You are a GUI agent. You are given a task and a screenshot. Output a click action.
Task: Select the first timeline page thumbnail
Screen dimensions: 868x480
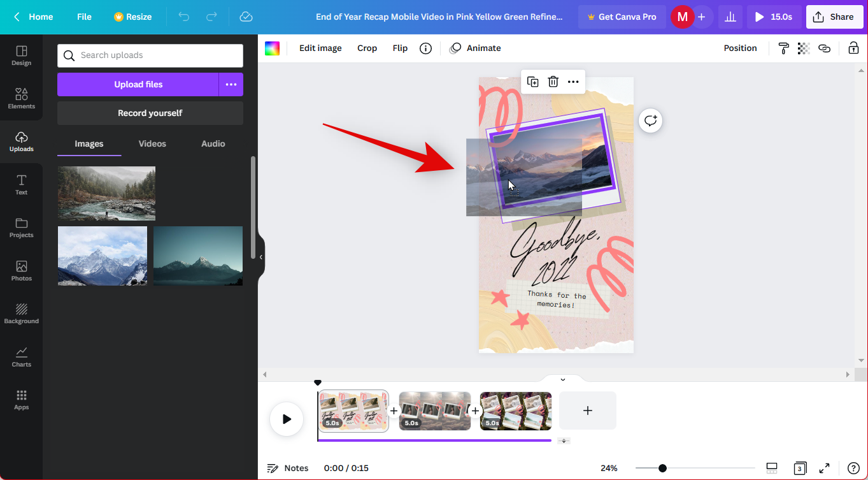point(353,411)
